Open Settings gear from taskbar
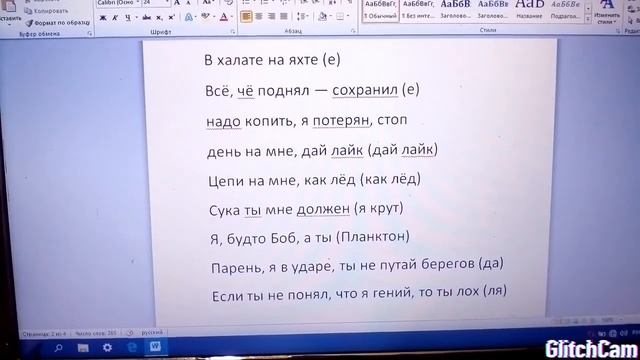Screen dimensions: 640x360 [107, 347]
